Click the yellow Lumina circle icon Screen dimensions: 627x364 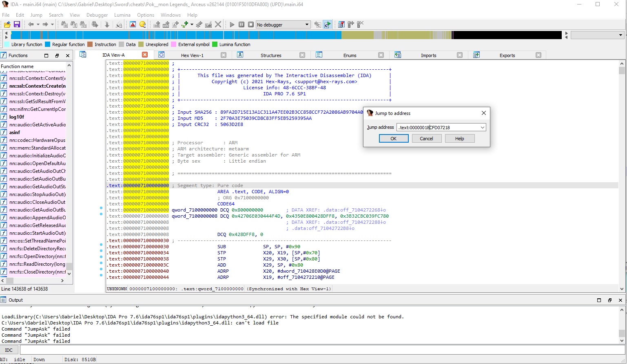coord(142,24)
